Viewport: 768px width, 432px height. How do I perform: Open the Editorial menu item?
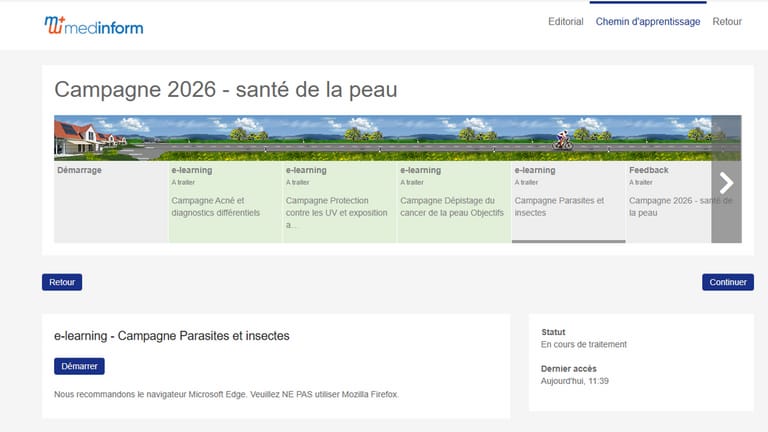(565, 22)
